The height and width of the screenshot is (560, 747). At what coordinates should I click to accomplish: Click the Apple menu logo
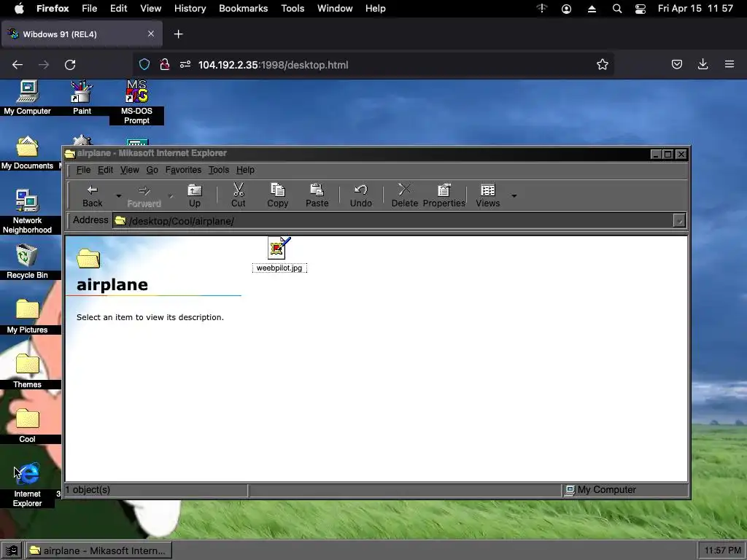point(19,9)
